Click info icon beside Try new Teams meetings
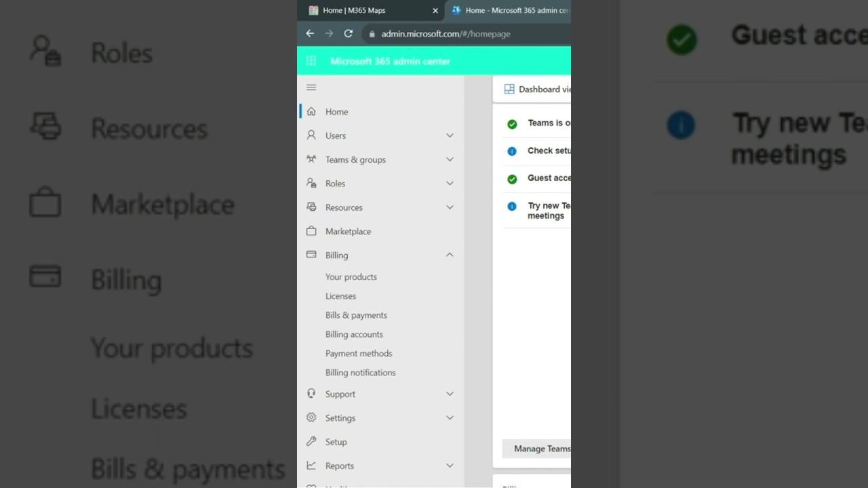This screenshot has width=868, height=488. click(512, 206)
